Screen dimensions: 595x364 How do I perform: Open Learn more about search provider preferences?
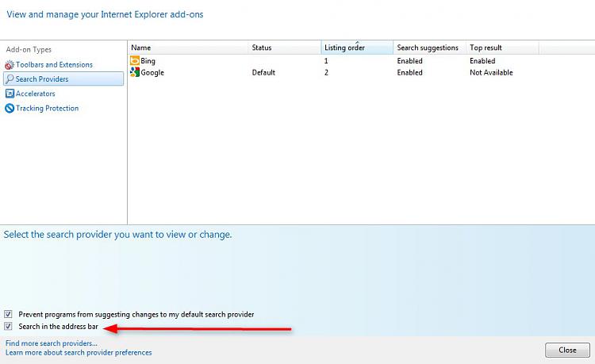tap(79, 353)
